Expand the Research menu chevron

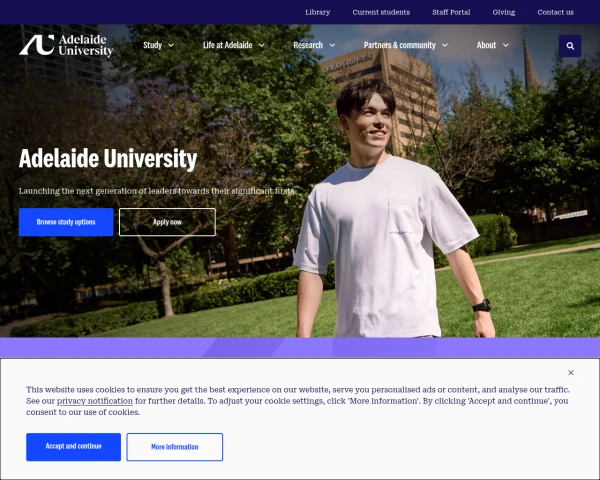[x=332, y=45]
